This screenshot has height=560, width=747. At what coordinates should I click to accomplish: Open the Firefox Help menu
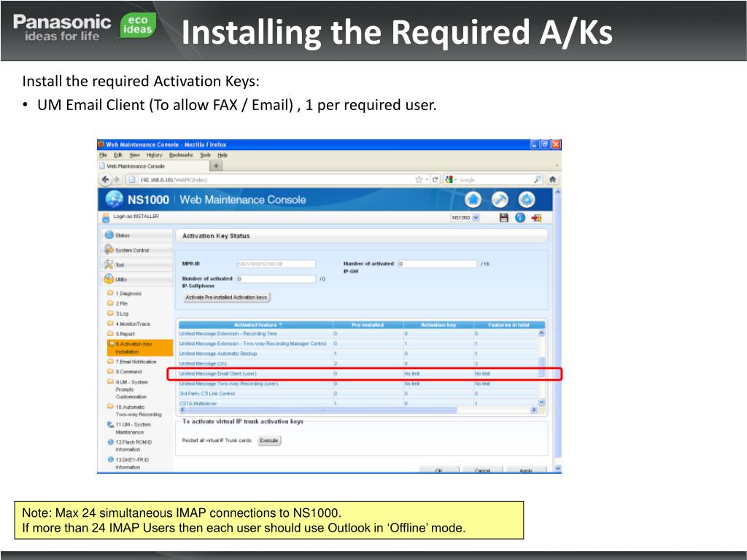[x=222, y=155]
